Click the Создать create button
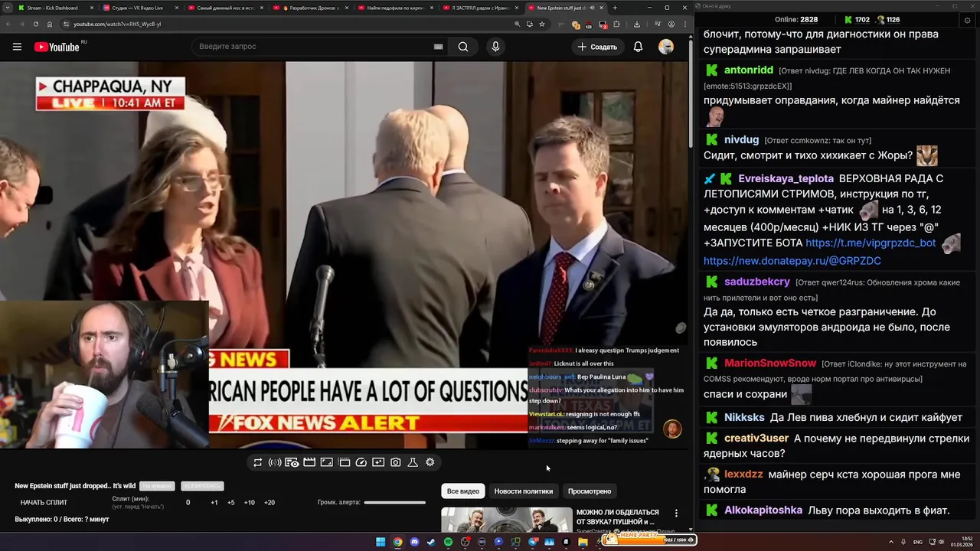Viewport: 980px width, 551px height. [x=597, y=47]
